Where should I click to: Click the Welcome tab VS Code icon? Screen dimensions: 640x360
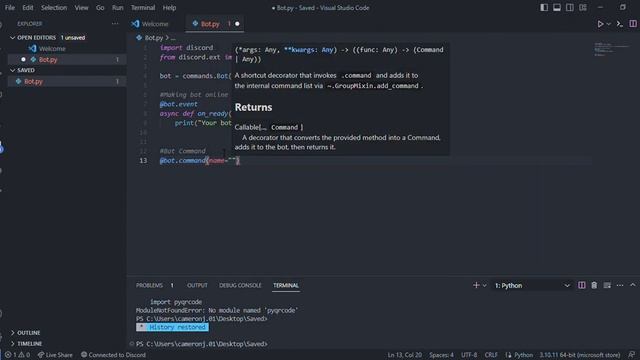pos(135,24)
